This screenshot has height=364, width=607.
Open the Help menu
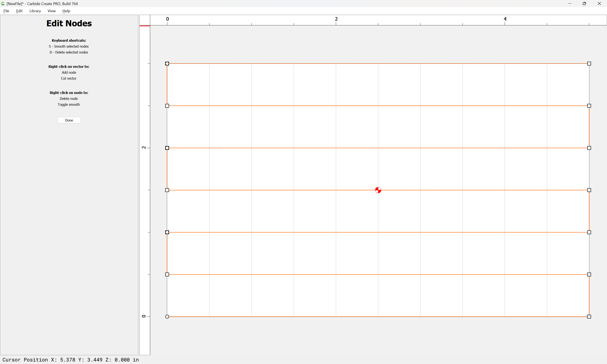[x=66, y=11]
